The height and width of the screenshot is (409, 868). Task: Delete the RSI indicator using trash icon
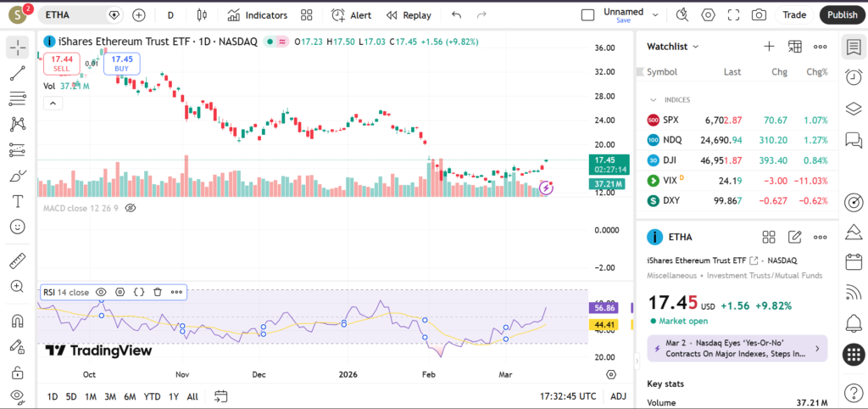coord(158,292)
